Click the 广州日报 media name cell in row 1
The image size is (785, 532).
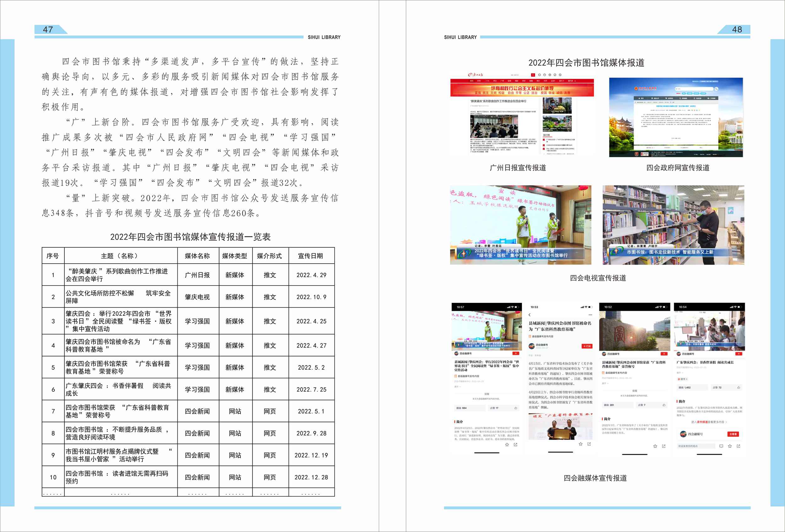(198, 275)
